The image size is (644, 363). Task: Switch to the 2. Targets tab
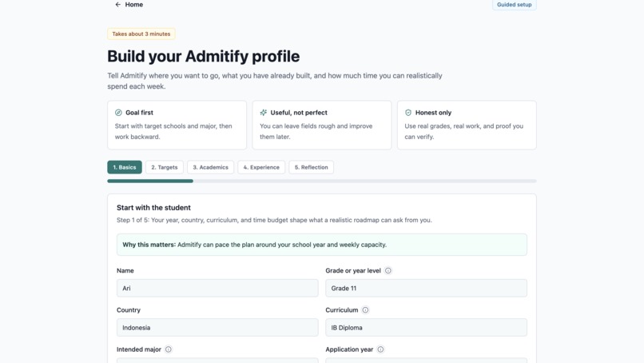[x=165, y=167]
